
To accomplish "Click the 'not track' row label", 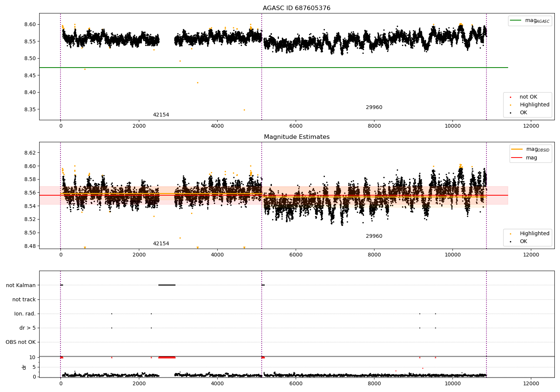I will point(24,300).
